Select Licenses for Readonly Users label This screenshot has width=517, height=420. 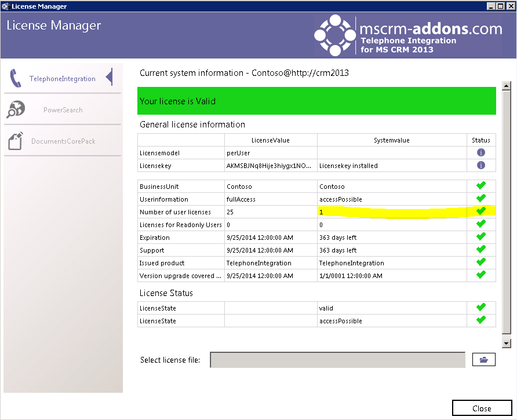click(x=180, y=225)
